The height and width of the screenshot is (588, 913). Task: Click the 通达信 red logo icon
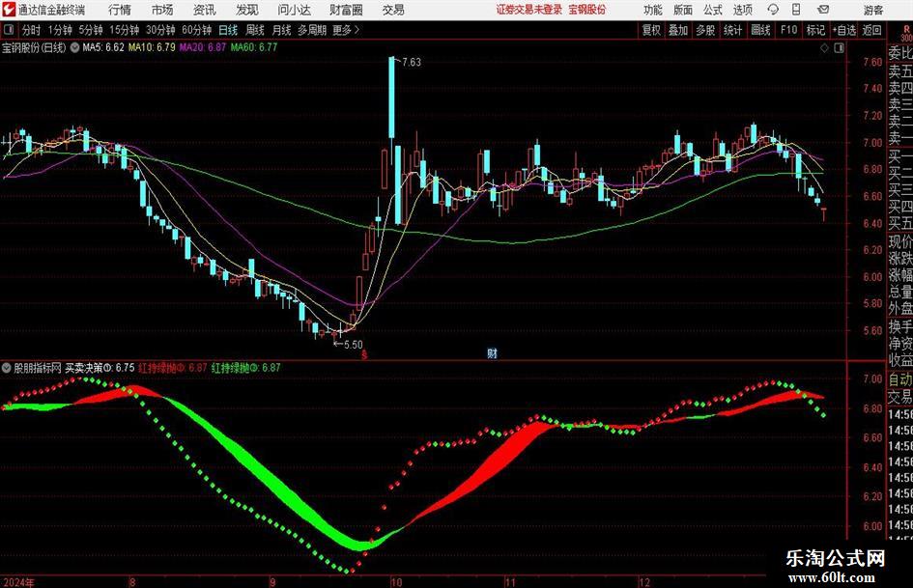point(9,10)
